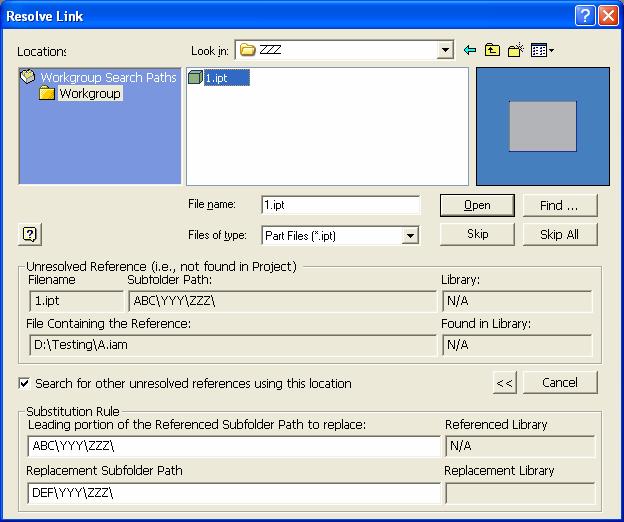This screenshot has width=624, height=522.
Task: Click the Back navigation arrow icon
Action: 471,50
